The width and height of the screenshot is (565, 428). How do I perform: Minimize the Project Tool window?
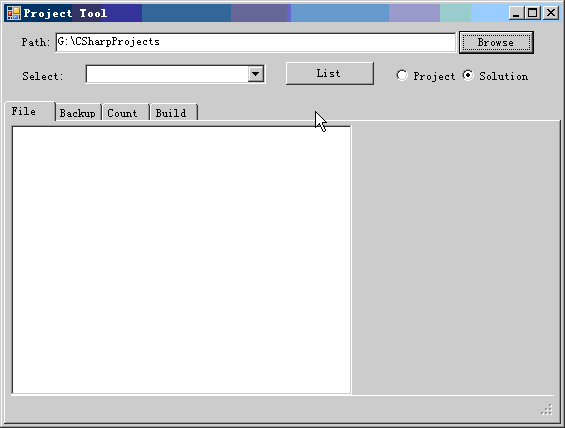516,13
